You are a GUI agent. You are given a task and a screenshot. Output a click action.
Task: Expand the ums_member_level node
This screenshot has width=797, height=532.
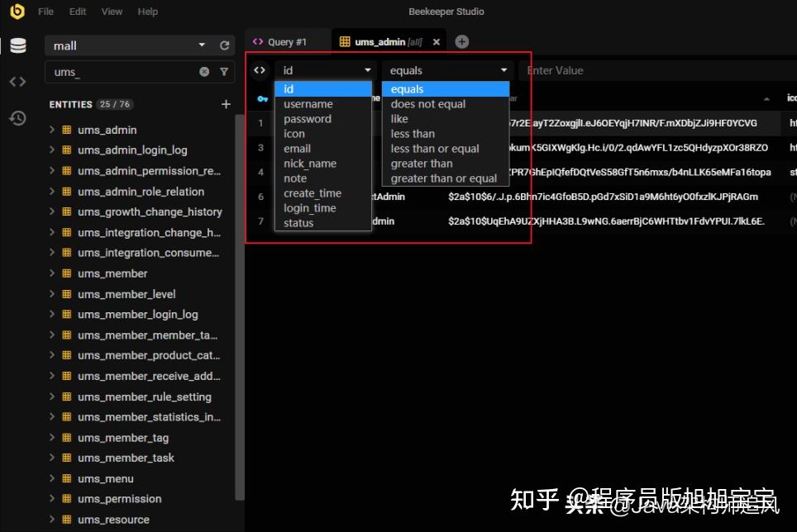pyautogui.click(x=52, y=294)
